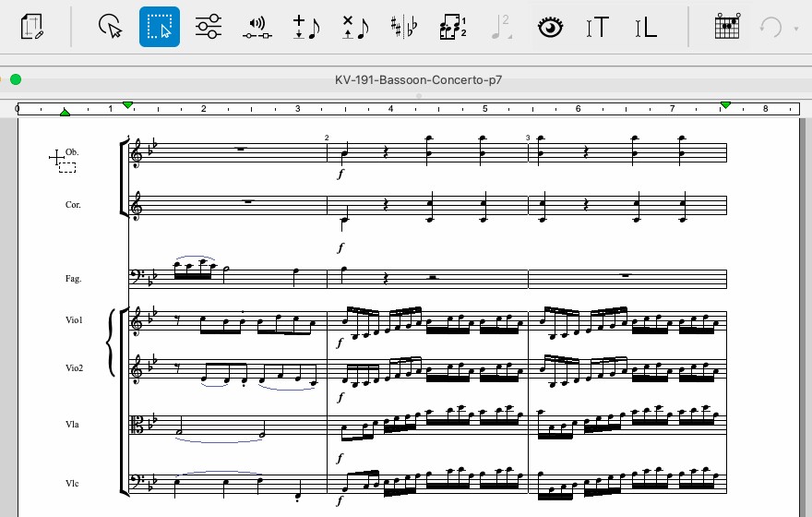This screenshot has height=517, width=812.
Task: Click the Vla staff label
Action: [72, 425]
